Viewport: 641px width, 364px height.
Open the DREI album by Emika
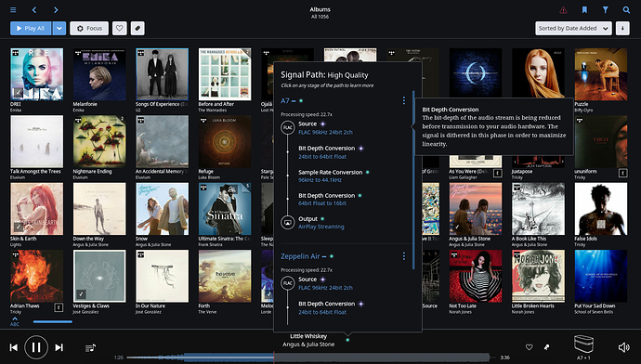pyautogui.click(x=37, y=74)
